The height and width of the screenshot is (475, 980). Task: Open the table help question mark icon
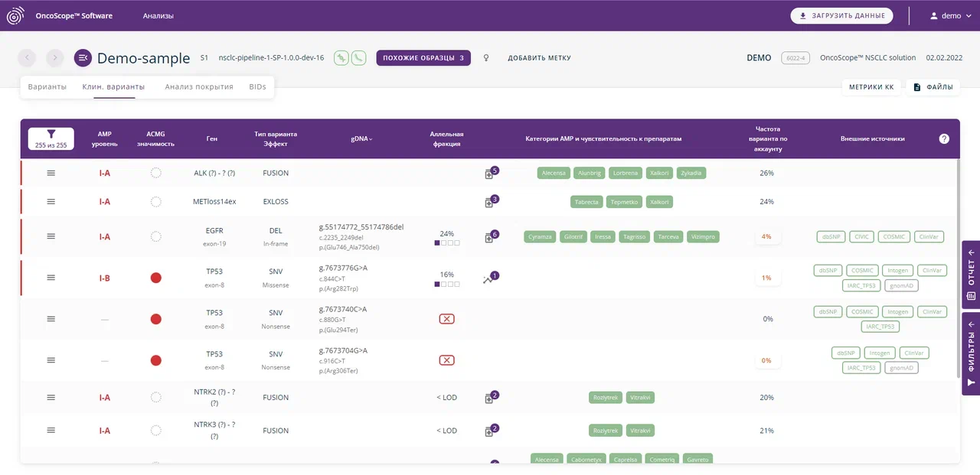(x=944, y=138)
